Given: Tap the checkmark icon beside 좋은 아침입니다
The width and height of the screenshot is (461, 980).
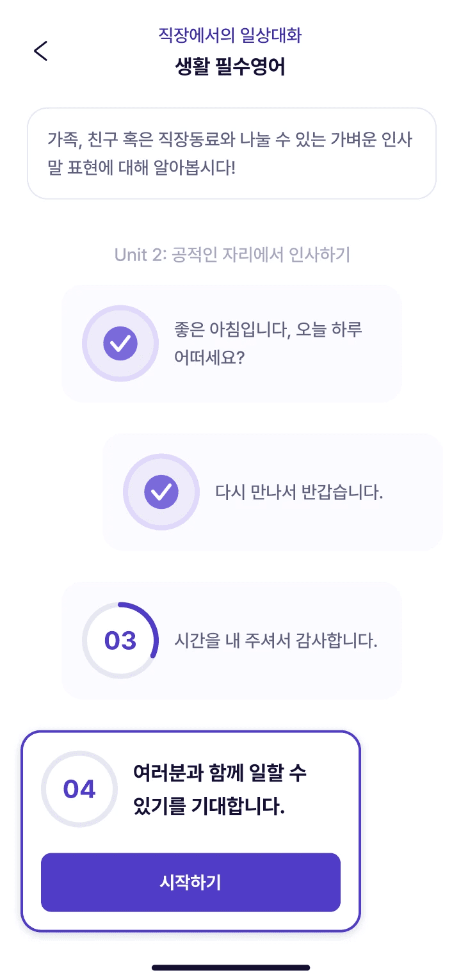Looking at the screenshot, I should coord(120,344).
